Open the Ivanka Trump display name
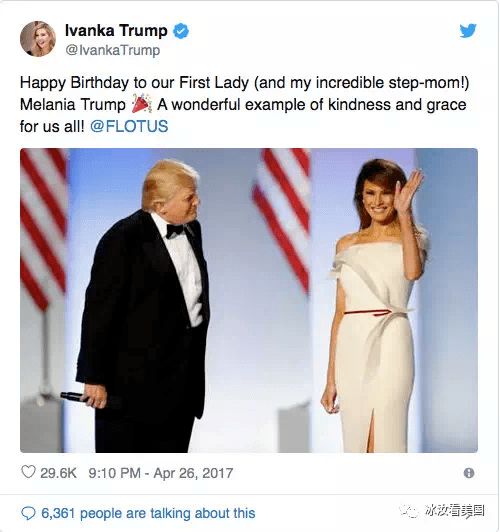The height and width of the screenshot is (532, 500). pos(116,31)
